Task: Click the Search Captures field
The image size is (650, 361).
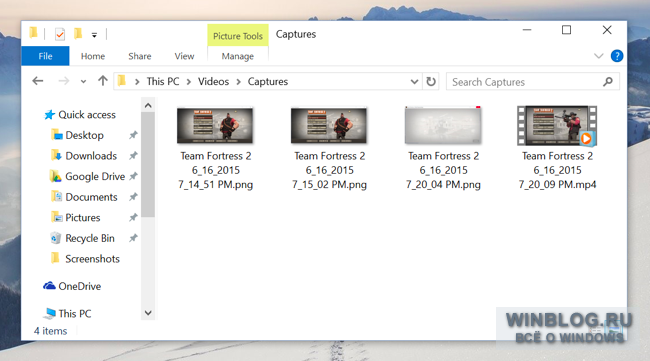Action: pos(533,82)
